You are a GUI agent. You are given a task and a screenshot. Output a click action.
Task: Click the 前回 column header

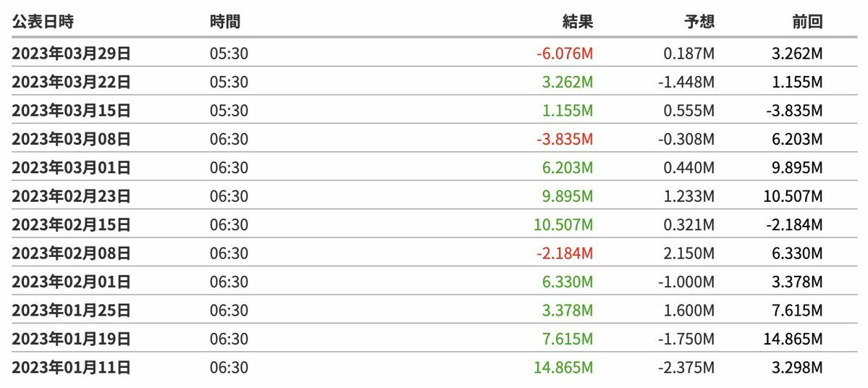807,22
